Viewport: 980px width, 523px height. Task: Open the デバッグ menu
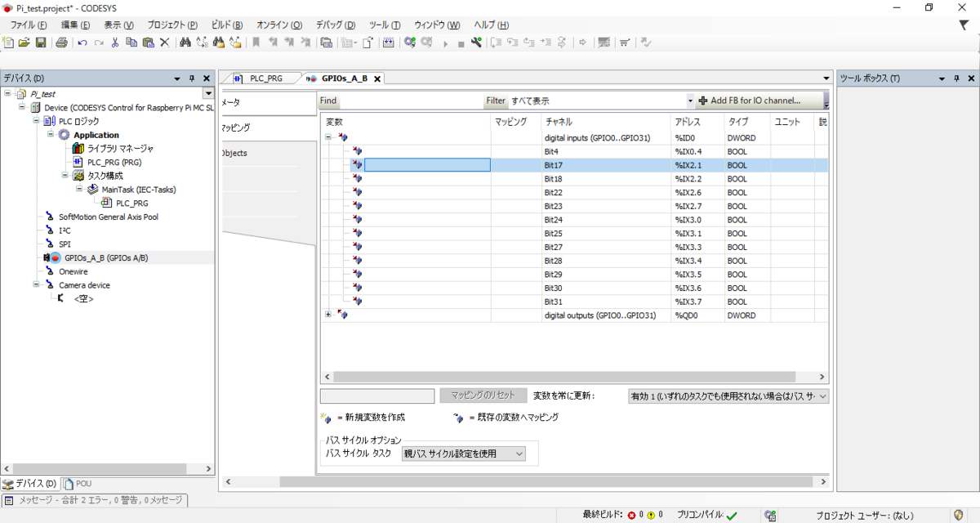pos(334,25)
